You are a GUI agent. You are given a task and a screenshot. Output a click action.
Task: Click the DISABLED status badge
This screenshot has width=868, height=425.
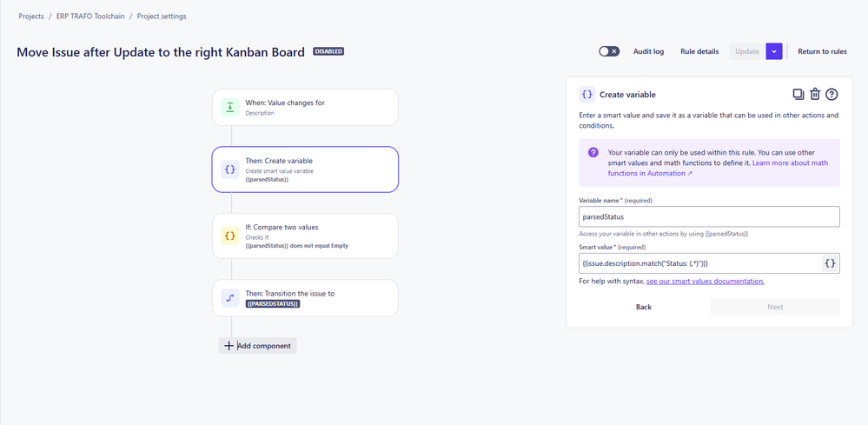328,51
